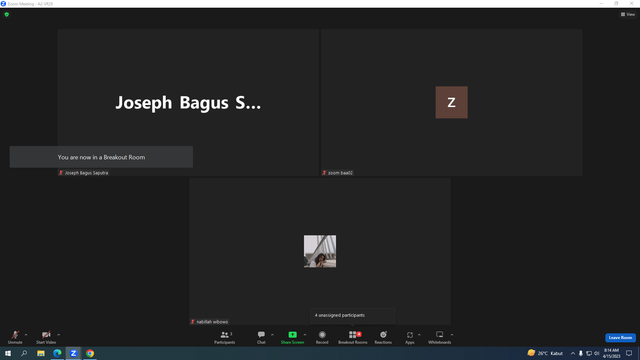Click the Leave Room button
This screenshot has height=360, width=640.
point(620,338)
